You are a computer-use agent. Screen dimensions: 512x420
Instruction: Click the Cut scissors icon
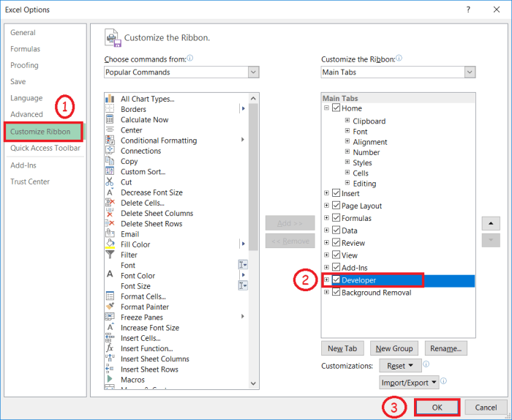(110, 182)
